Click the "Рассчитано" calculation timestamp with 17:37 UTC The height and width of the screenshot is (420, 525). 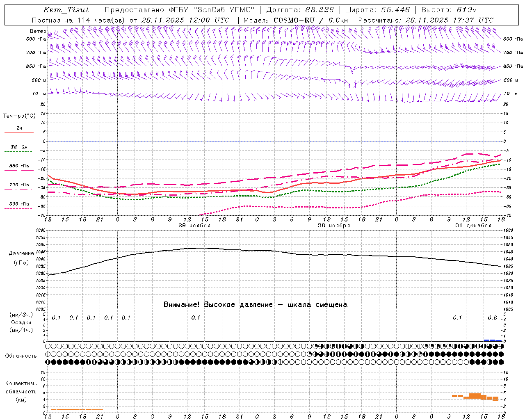[x=426, y=20]
